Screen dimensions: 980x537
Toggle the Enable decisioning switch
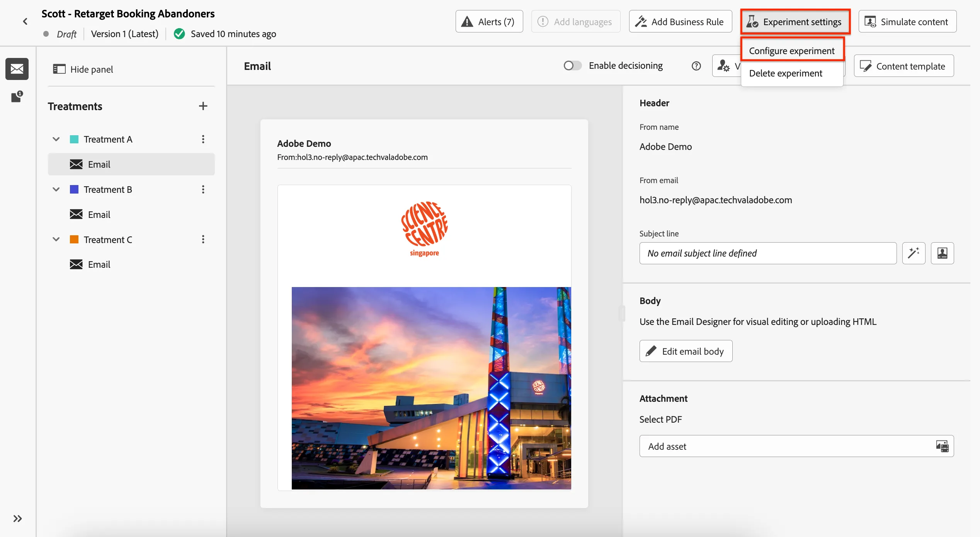572,66
